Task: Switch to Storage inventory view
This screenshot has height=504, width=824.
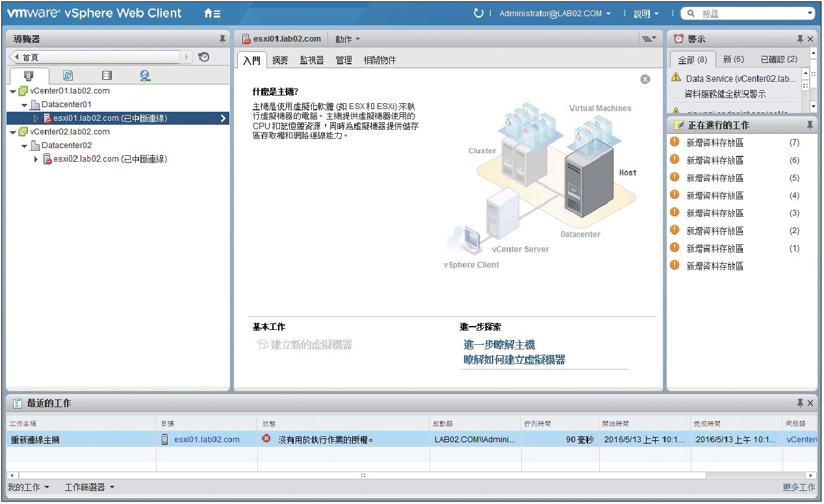Action: coord(107,75)
